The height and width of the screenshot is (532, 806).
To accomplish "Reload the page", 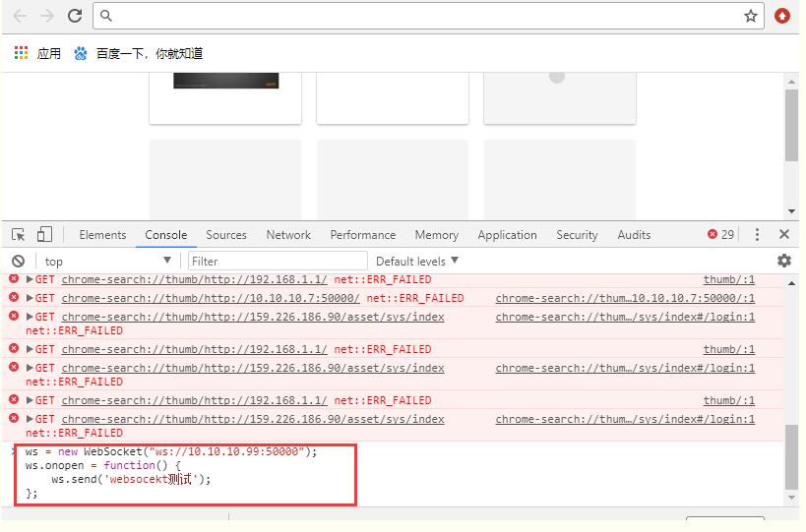I will [75, 16].
